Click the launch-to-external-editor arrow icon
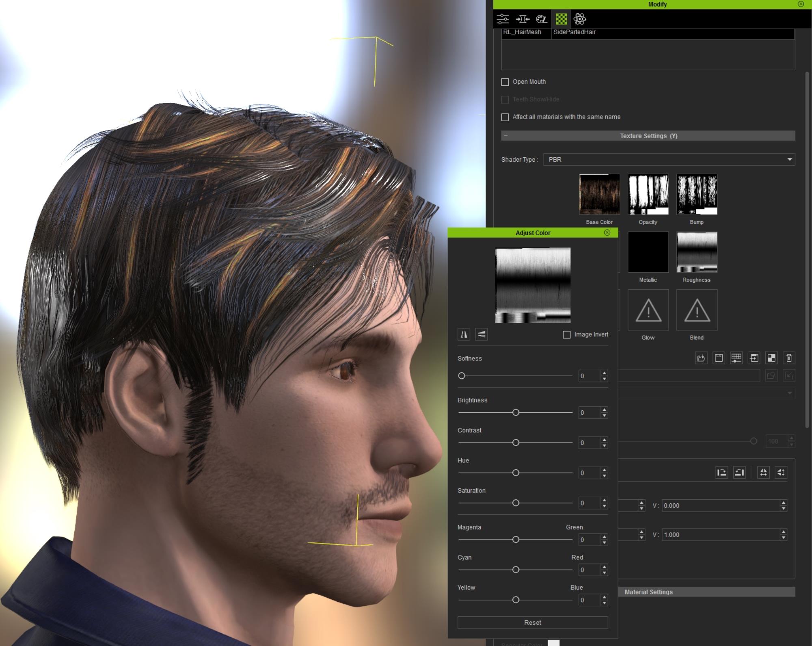812x646 pixels. click(754, 358)
